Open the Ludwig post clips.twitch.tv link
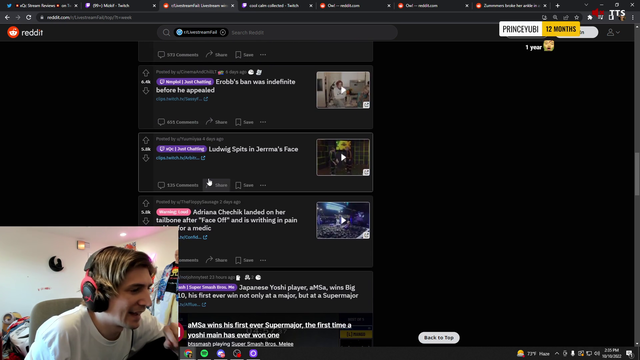 click(x=180, y=158)
